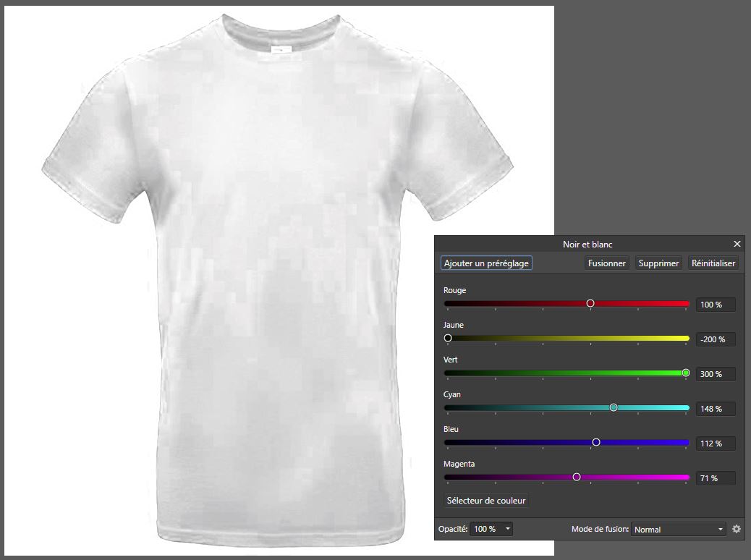The width and height of the screenshot is (751, 560).
Task: Close the Noir et blanc dialog
Action: tap(737, 244)
